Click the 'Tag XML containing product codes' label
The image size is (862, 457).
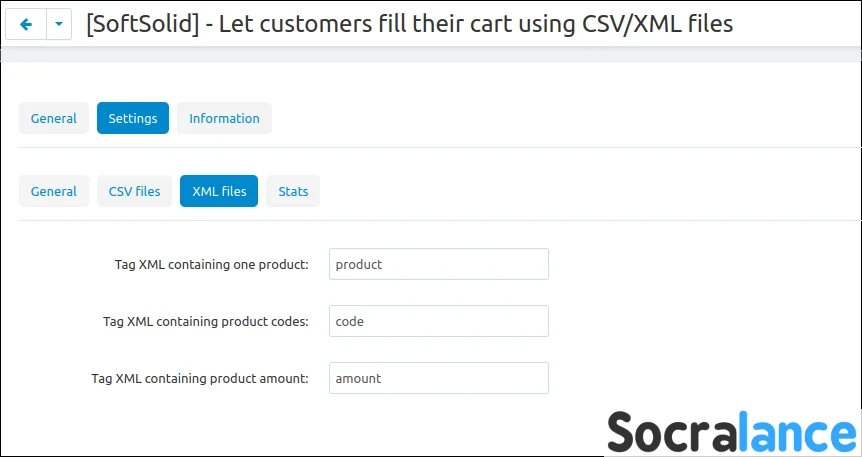click(206, 322)
